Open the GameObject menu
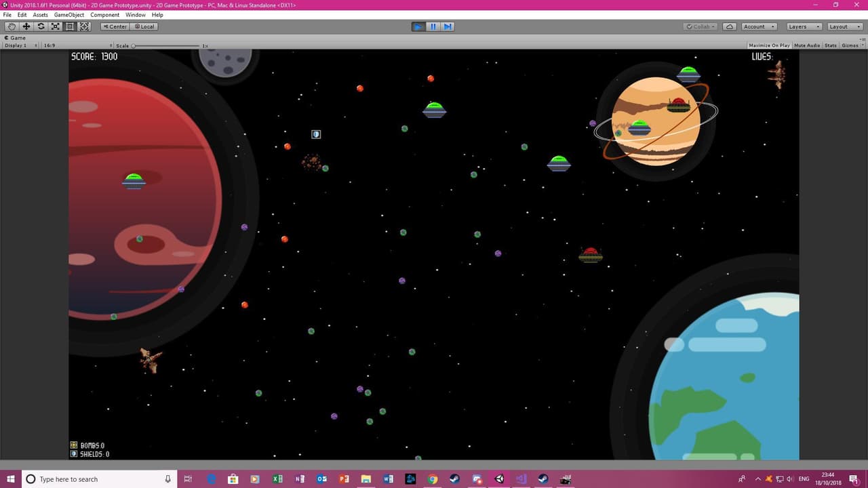The image size is (868, 488). click(69, 15)
